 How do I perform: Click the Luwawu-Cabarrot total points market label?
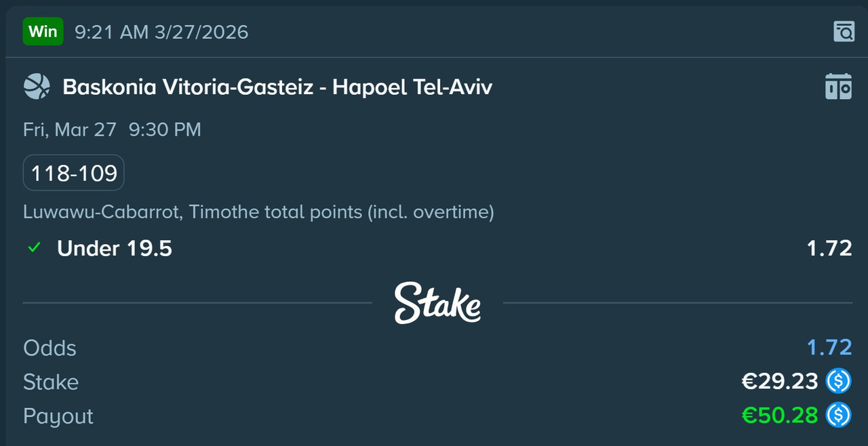click(258, 212)
